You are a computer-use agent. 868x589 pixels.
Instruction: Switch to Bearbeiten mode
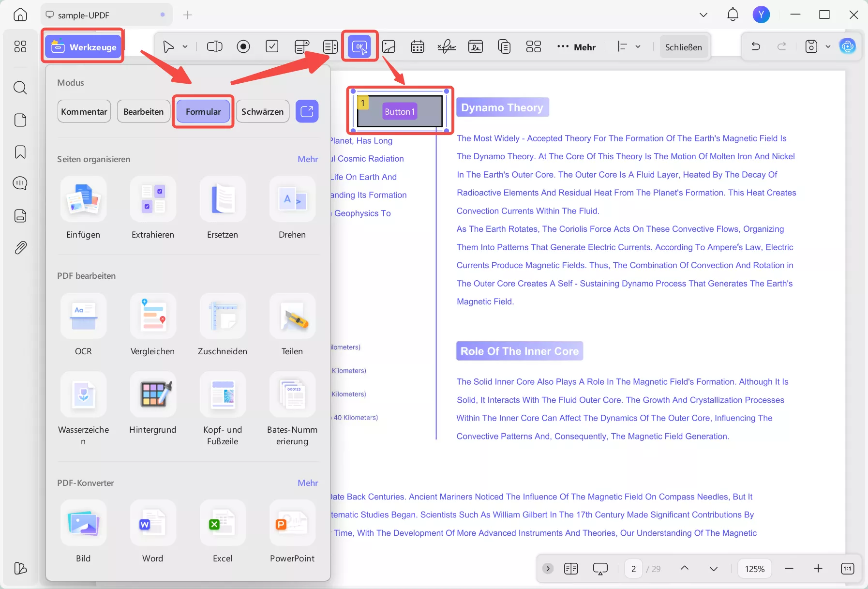[144, 111]
